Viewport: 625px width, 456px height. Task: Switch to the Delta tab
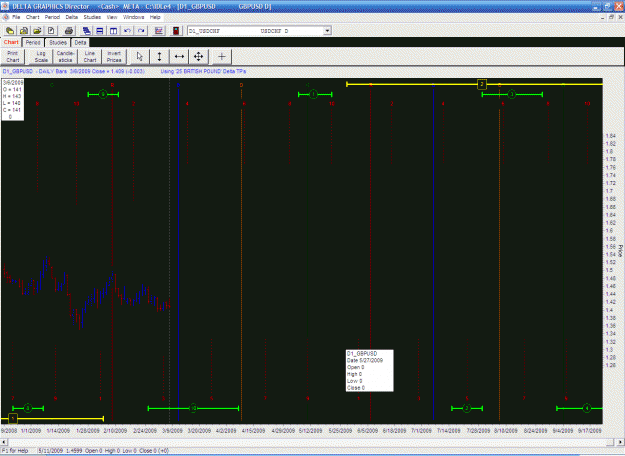(x=80, y=43)
